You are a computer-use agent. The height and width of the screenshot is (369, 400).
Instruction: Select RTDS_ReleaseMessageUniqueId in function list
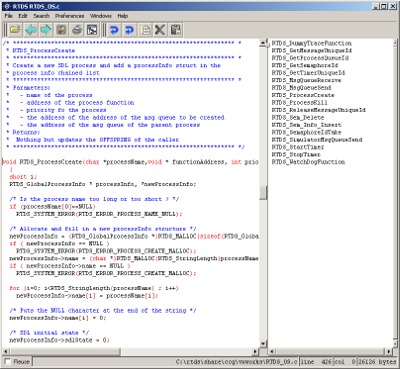318,110
